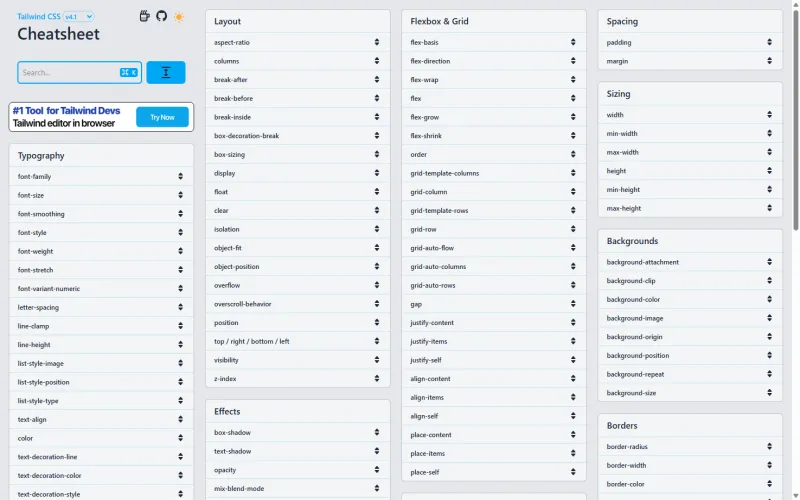Click the overflow expand arrows icon

coord(377,285)
